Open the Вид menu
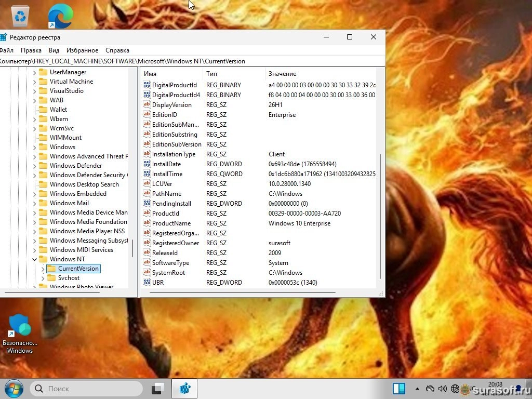Image resolution: width=532 pixels, height=399 pixels. (54, 50)
